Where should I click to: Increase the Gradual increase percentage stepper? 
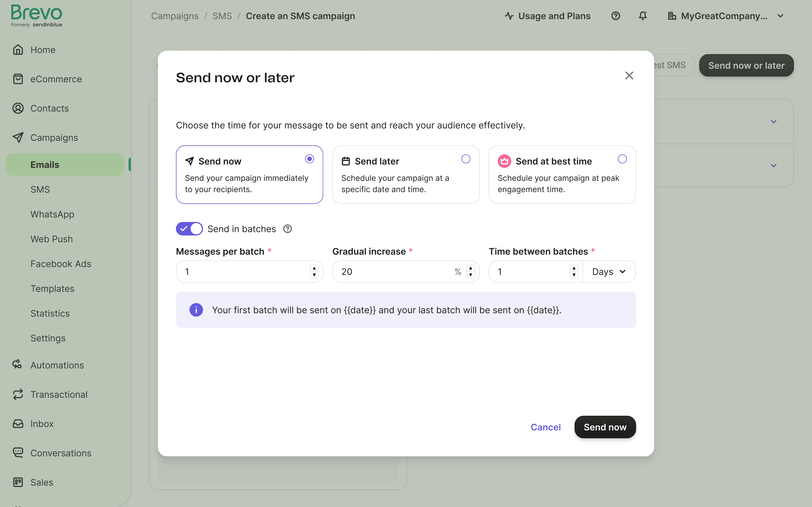(x=471, y=268)
